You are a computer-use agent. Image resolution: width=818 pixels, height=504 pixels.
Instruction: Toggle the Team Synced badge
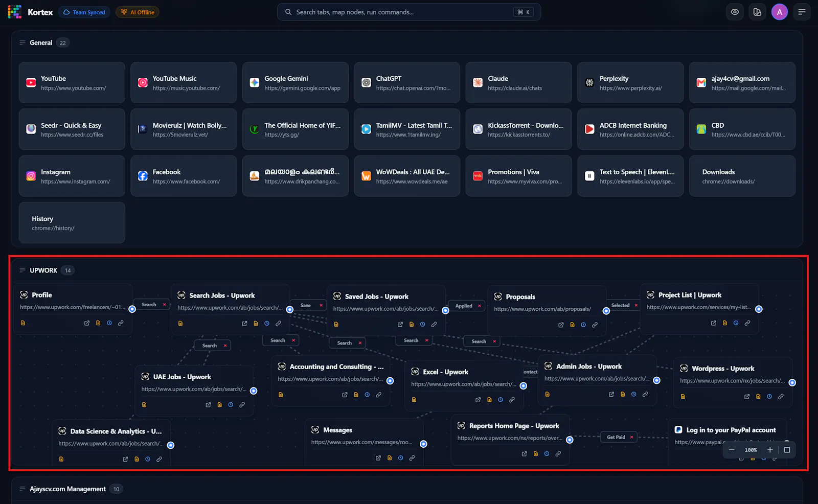(84, 12)
